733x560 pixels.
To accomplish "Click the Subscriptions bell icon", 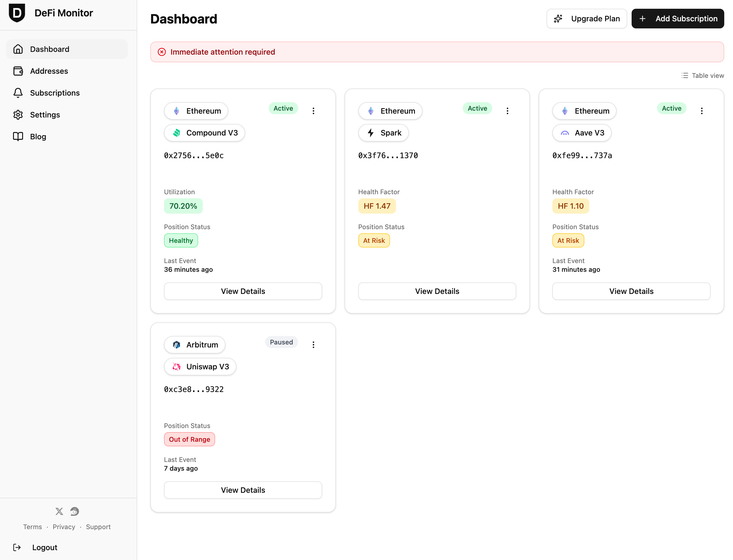I will (18, 93).
